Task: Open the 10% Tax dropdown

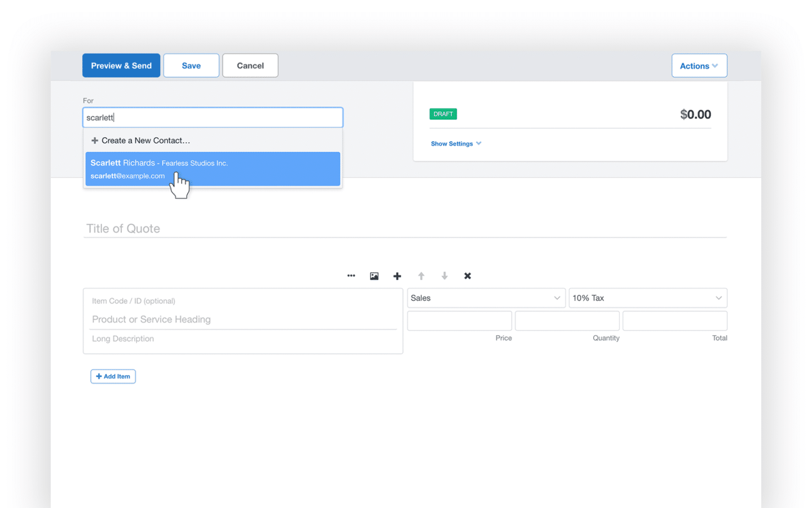Action: coord(647,297)
